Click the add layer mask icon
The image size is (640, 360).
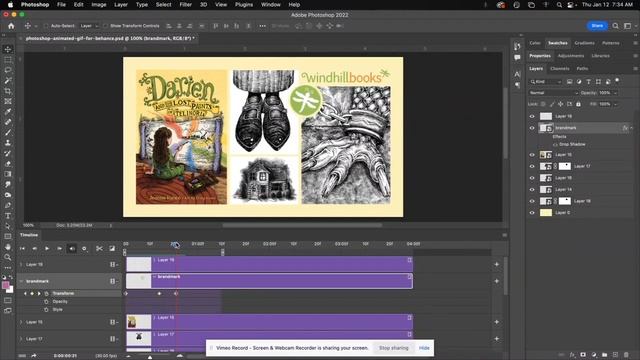tap(583, 355)
